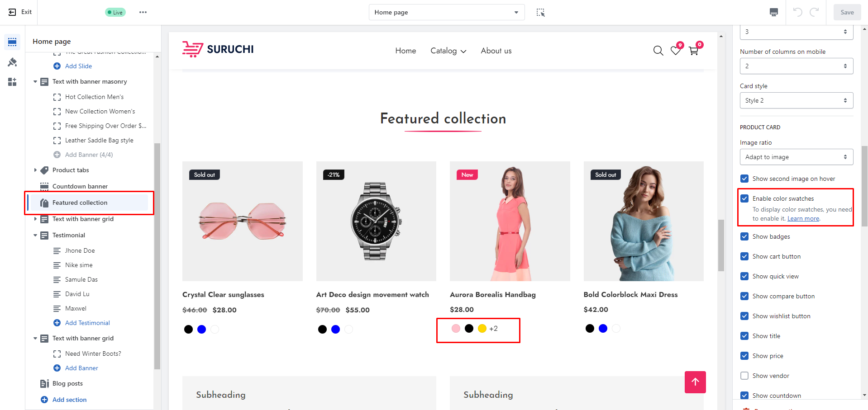This screenshot has height=410, width=868.
Task: Select yellow swatch on Aurora Borealis Handbag
Action: 482,329
